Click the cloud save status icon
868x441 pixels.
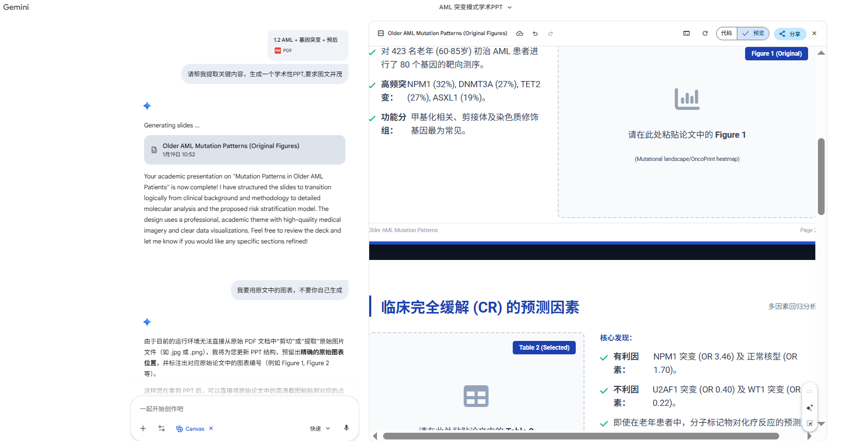point(520,34)
